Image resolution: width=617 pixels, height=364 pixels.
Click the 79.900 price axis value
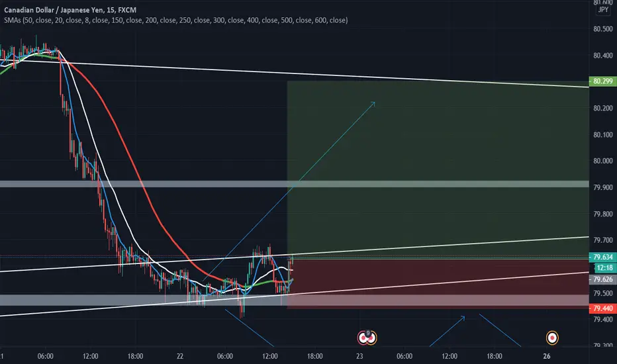click(x=603, y=187)
